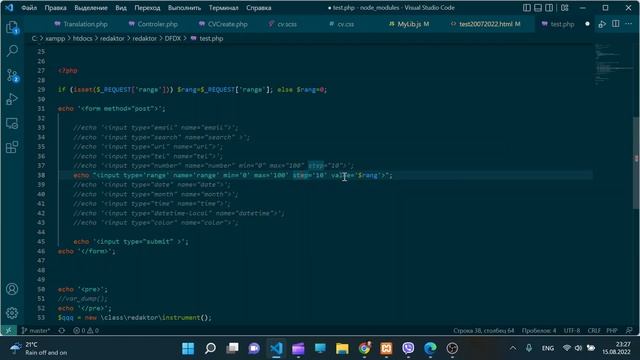
Task: Toggle the primary side bar layout icon
Action: (527, 8)
